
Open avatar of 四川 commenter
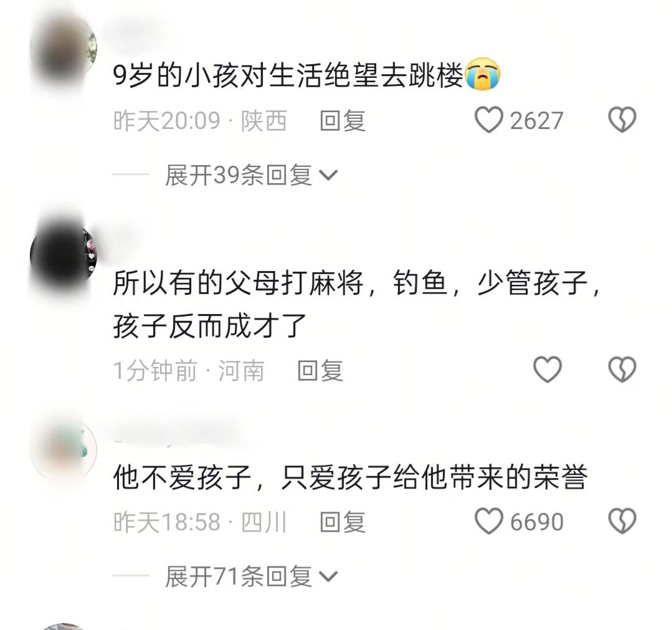click(x=64, y=451)
